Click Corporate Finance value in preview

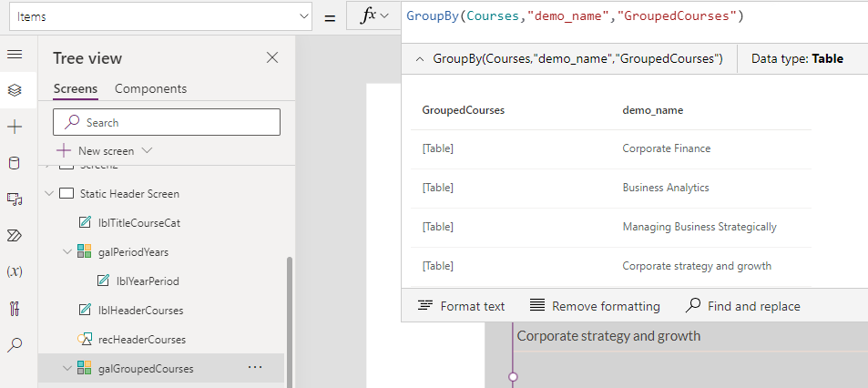click(667, 148)
